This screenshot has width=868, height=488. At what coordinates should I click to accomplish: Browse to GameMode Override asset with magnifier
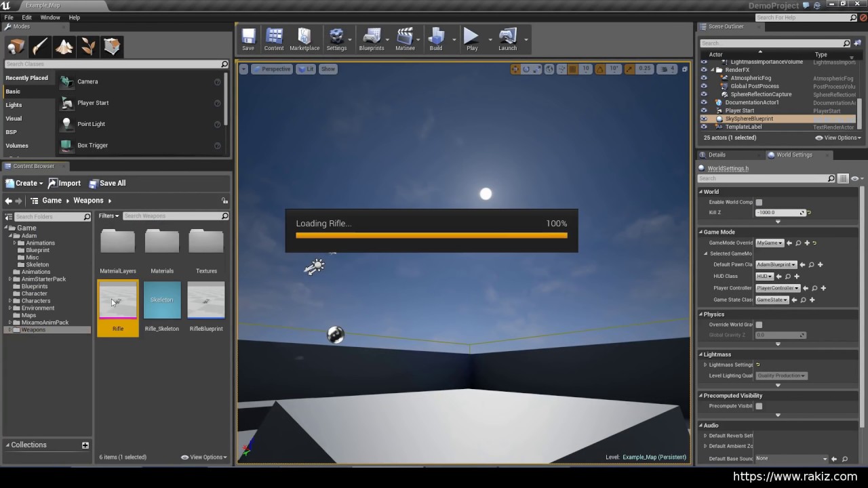point(798,243)
